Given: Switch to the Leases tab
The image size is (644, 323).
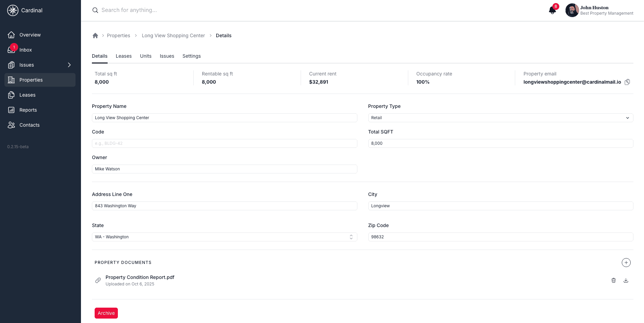Looking at the screenshot, I should click(124, 56).
